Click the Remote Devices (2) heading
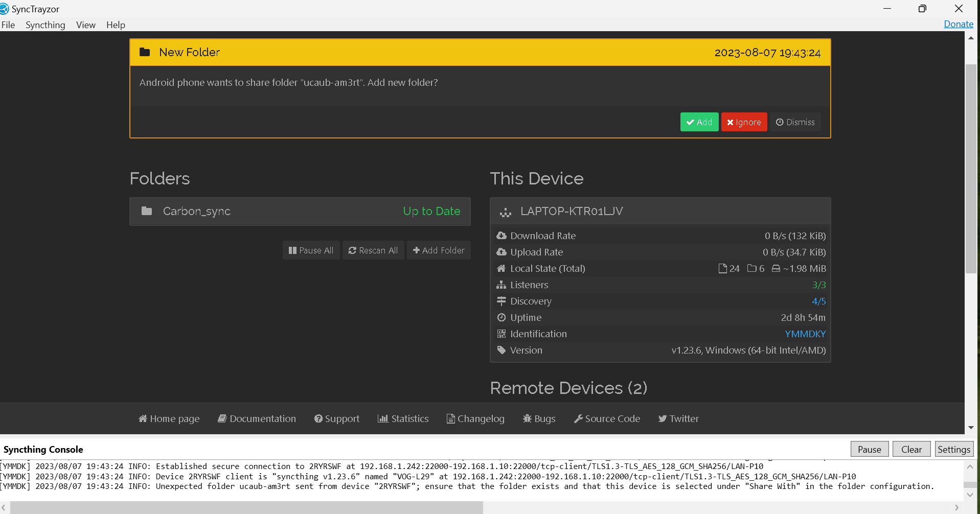 point(568,388)
